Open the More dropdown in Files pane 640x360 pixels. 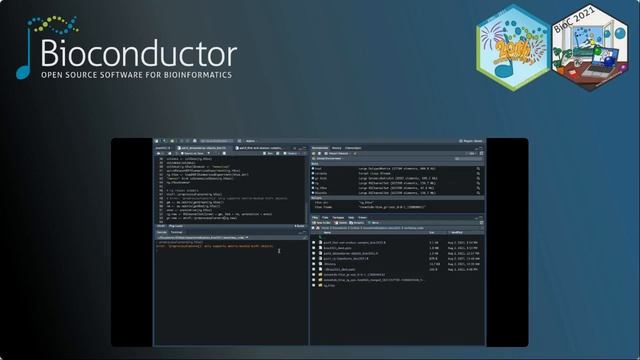[x=375, y=223]
